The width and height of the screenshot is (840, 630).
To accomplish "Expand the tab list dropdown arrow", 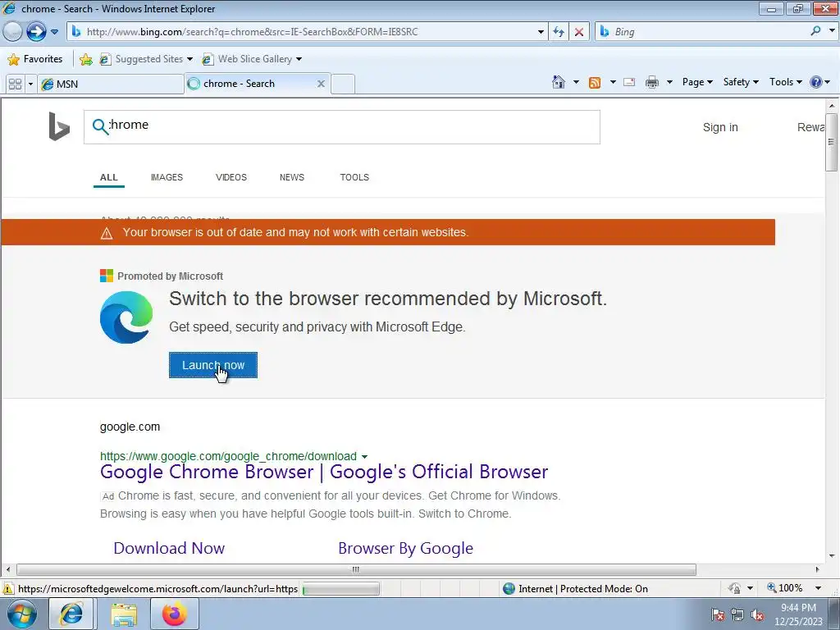I will point(30,84).
